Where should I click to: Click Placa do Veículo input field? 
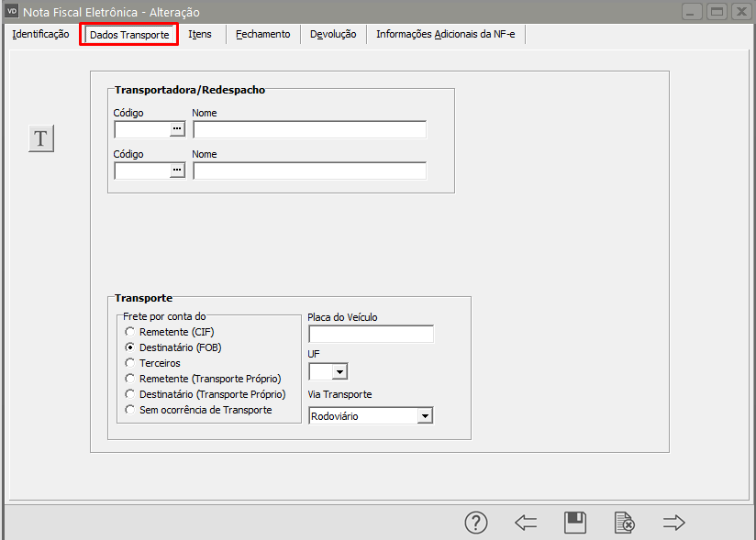[x=371, y=334]
